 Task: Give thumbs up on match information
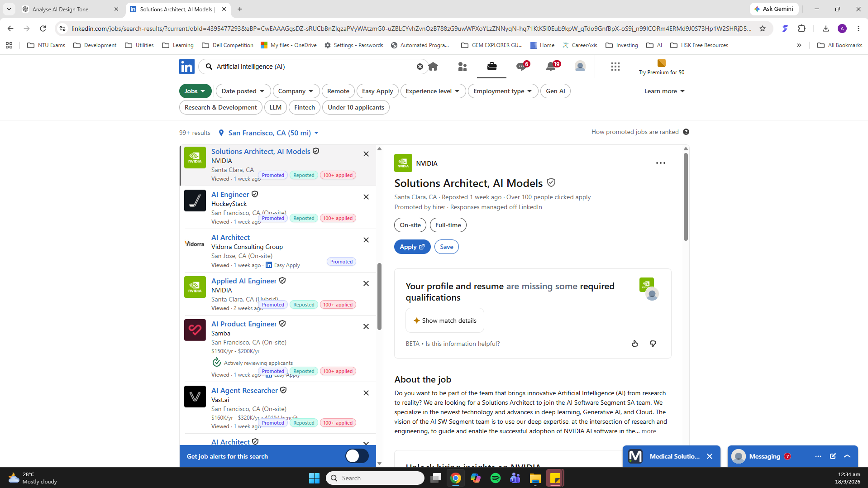click(x=635, y=344)
